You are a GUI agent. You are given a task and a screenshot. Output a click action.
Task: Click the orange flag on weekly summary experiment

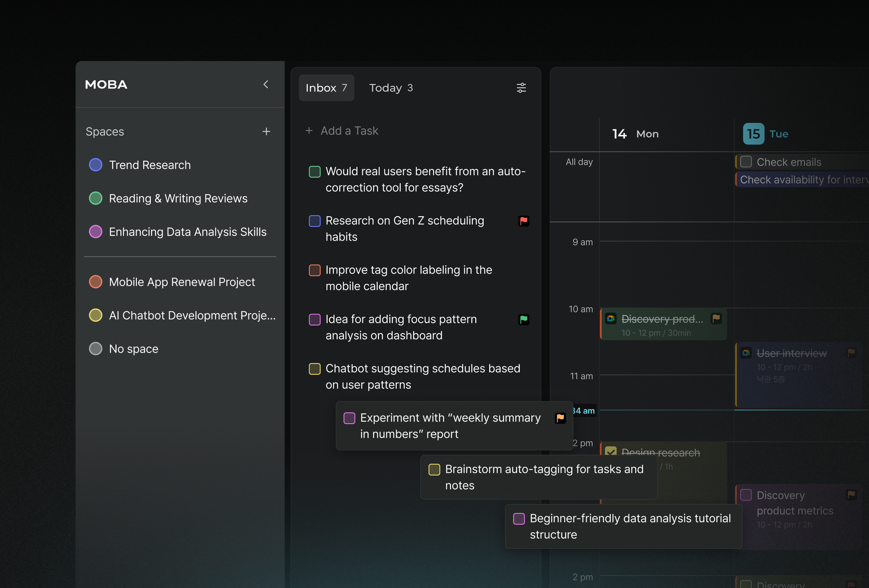pos(561,418)
